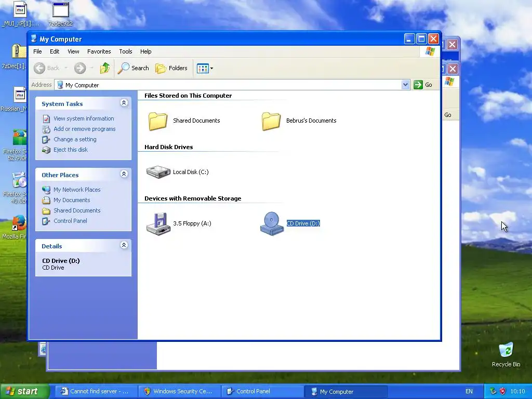The image size is (532, 399).
Task: Open My Network Places link
Action: coord(77,190)
